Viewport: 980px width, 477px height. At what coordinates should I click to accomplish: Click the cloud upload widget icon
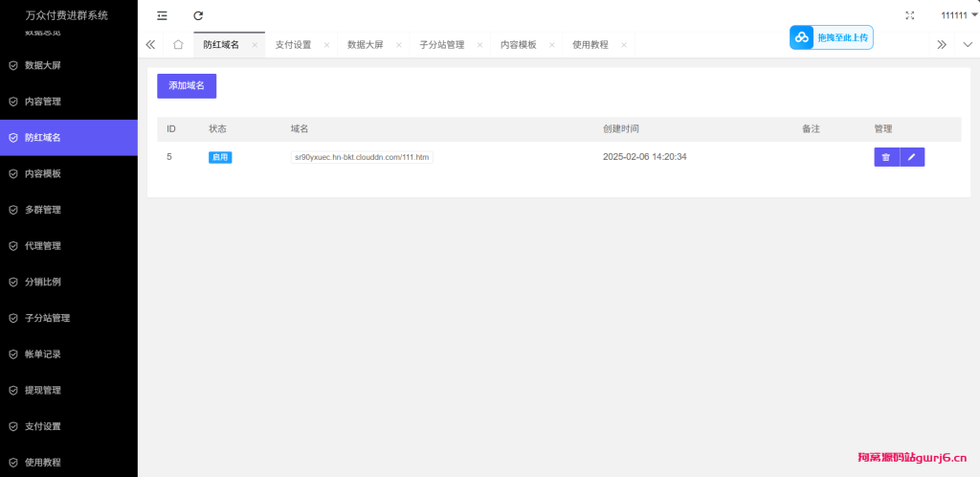[x=801, y=37]
